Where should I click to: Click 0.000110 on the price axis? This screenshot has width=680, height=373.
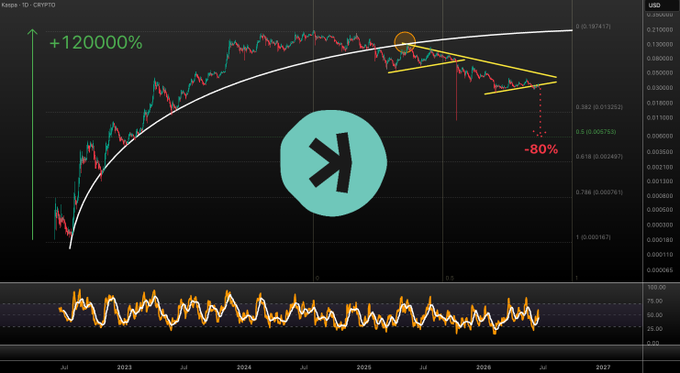(660, 255)
